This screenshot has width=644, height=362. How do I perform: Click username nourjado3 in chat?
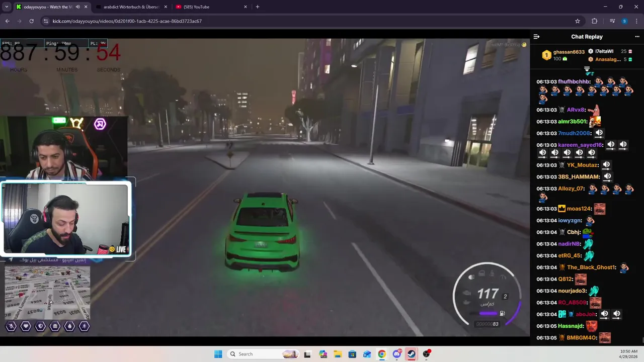pyautogui.click(x=572, y=291)
